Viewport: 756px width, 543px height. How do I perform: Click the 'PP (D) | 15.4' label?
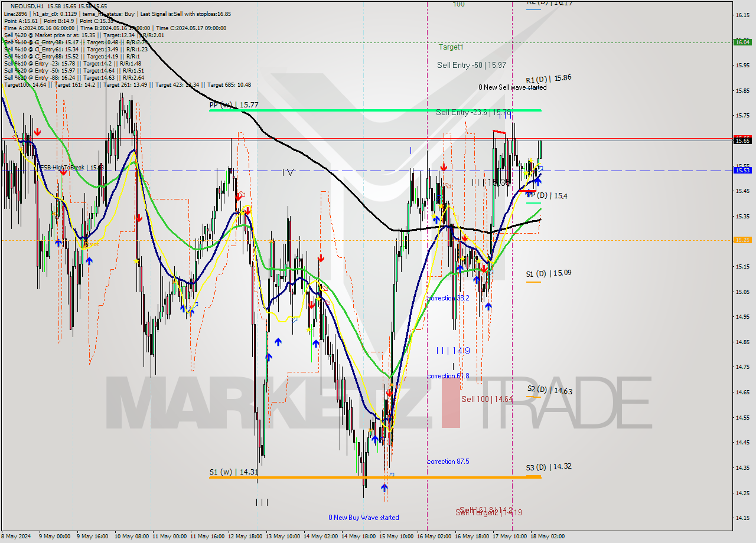coord(546,195)
